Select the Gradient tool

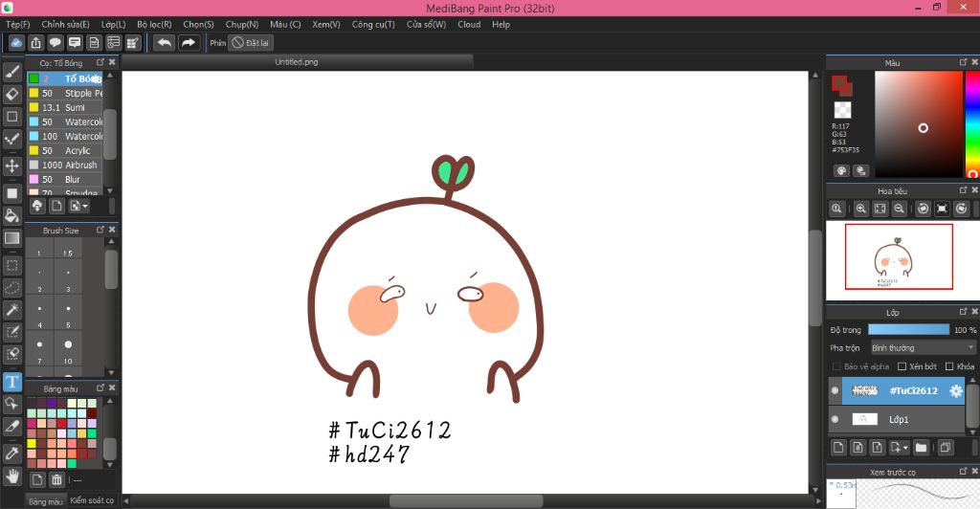pyautogui.click(x=11, y=238)
